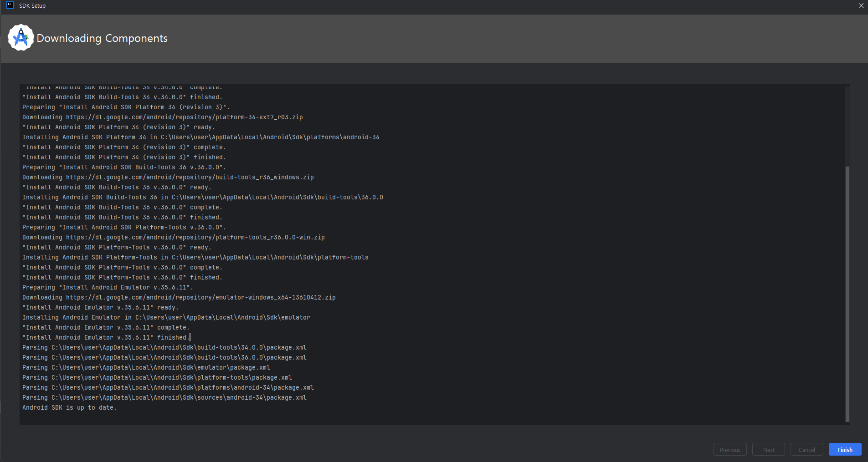Viewport: 868px width, 462px height.
Task: Click the platform-34-ext7_r03.zip download line
Action: [x=163, y=117]
